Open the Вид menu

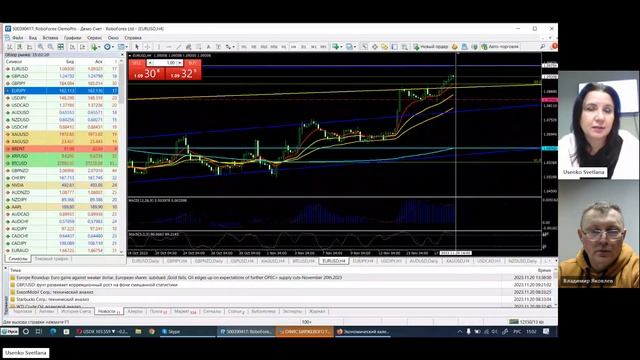pos(33,38)
